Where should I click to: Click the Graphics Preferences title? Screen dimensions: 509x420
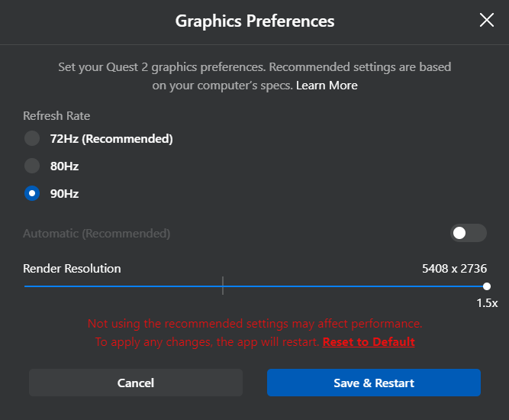[255, 21]
